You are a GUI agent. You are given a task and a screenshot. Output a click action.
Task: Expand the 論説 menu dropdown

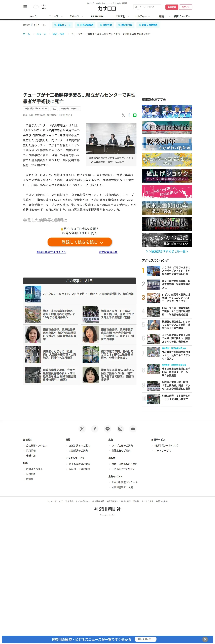(169, 17)
